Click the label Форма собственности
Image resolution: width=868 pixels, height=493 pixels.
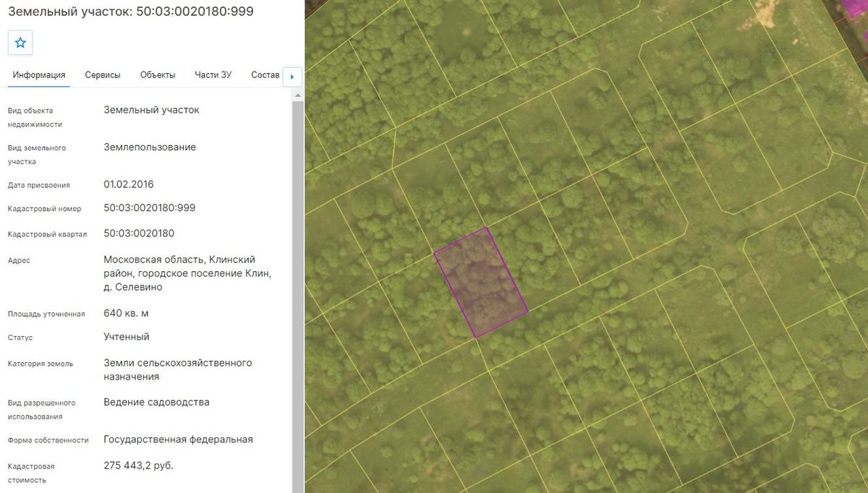click(48, 440)
